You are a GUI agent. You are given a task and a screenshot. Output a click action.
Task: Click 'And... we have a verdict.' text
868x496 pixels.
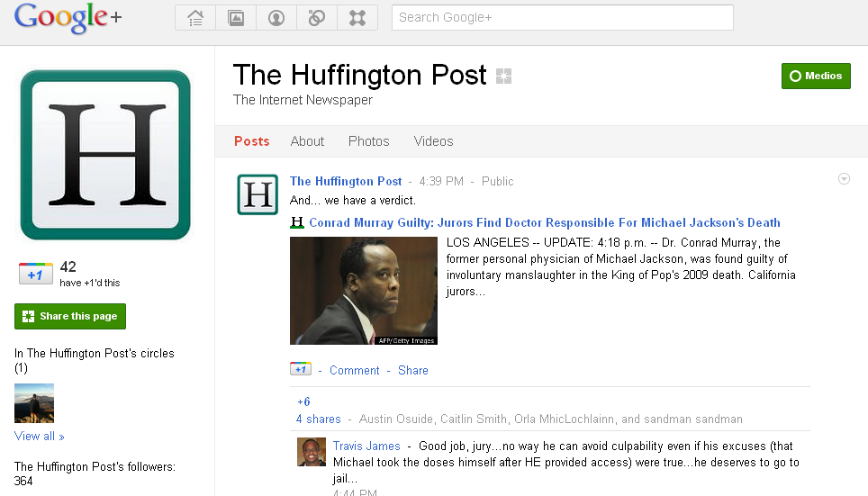pos(353,201)
